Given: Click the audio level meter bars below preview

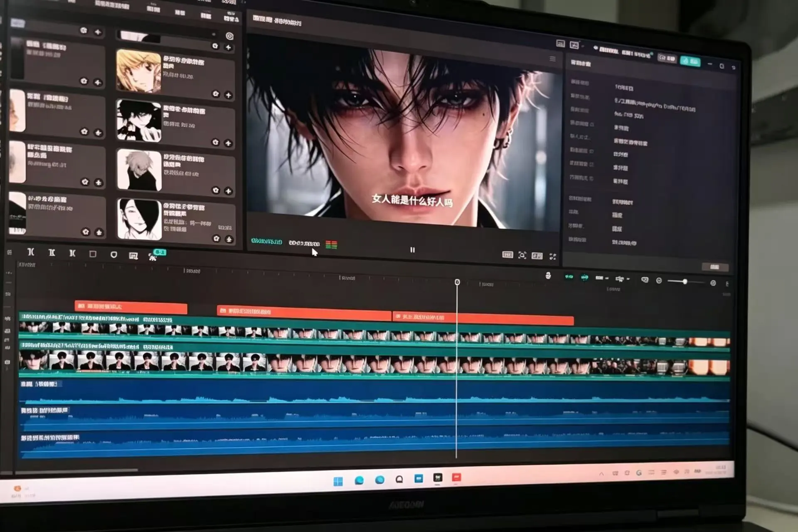Looking at the screenshot, I should pyautogui.click(x=331, y=245).
